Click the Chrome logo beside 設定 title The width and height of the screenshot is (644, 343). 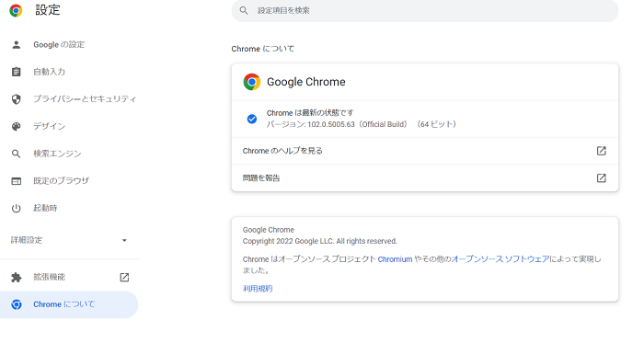coord(16,10)
